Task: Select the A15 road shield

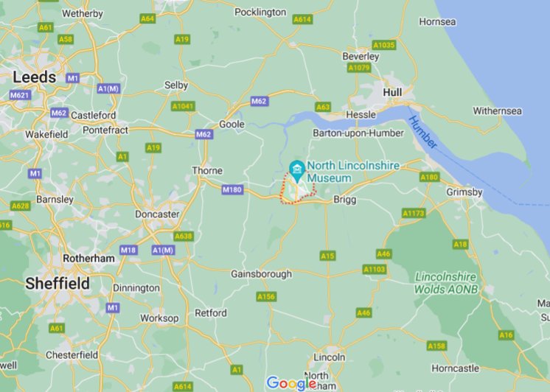Action: (x=327, y=256)
